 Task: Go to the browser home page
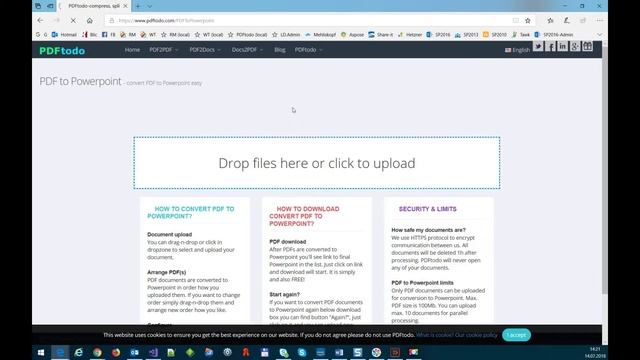[89, 20]
